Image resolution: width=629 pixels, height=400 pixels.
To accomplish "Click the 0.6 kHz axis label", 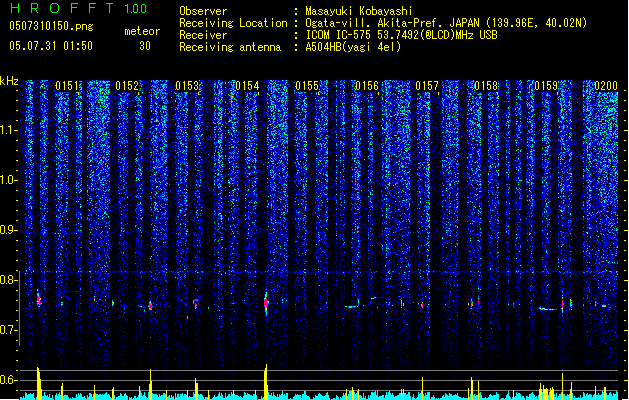I will (x=9, y=380).
